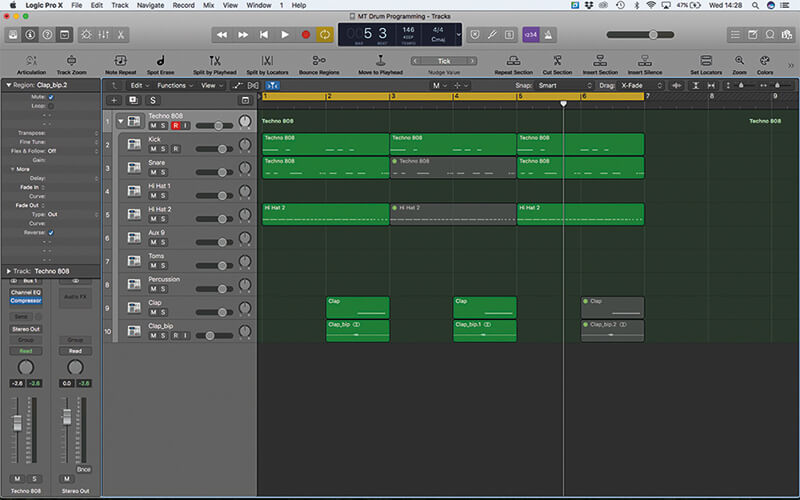Click the Track Zoom icon
Viewport: 800px width, 500px height.
click(71, 61)
